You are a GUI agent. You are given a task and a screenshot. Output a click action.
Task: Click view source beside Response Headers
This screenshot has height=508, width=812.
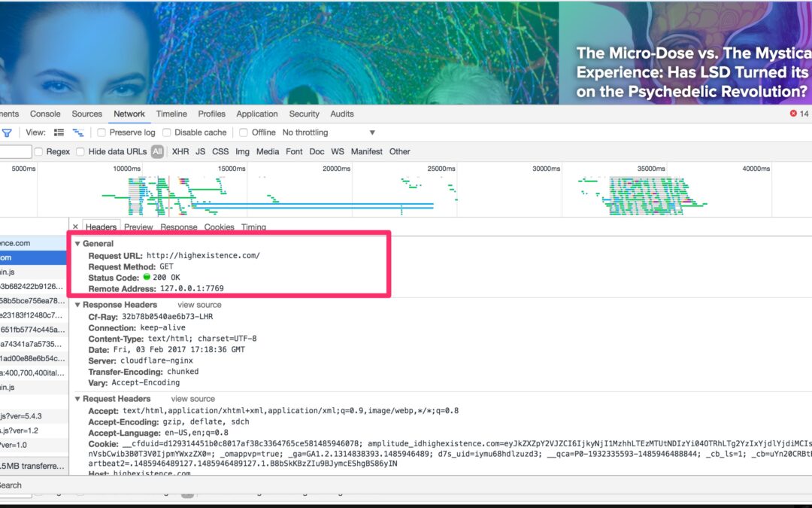tap(199, 305)
